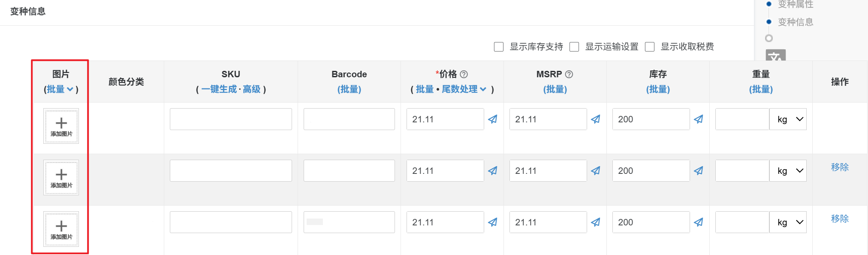Screen dimensions: 868x255
Task: Click 移除 on the second variant row
Action: (840, 167)
